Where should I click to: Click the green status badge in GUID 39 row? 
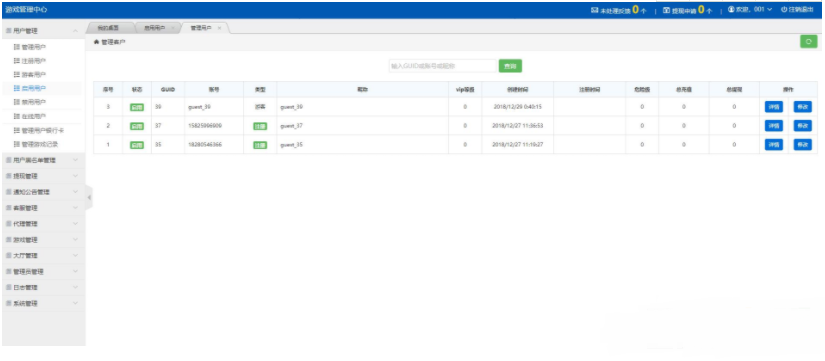point(137,107)
